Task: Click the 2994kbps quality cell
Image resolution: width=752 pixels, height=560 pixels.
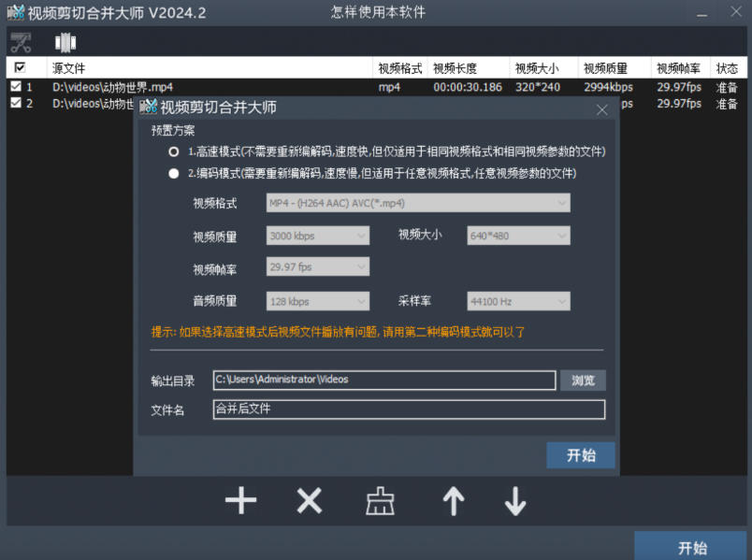Action: tap(608, 87)
